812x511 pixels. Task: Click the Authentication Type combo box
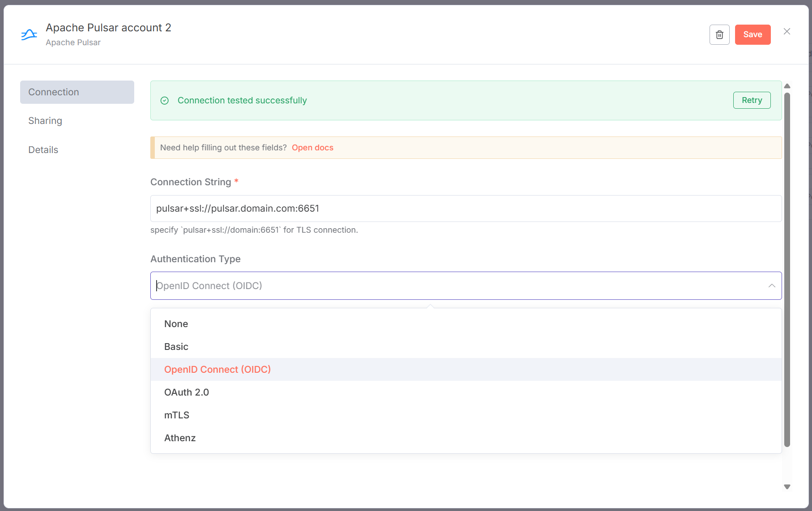pos(466,285)
